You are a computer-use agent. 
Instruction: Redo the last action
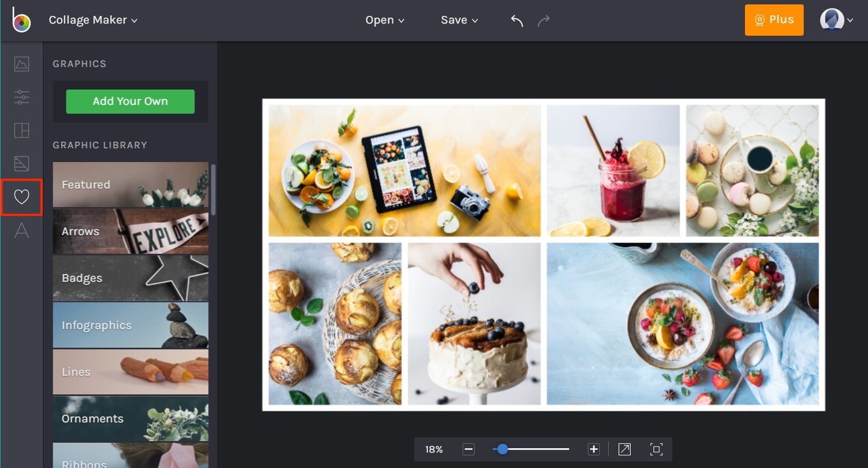(x=544, y=20)
